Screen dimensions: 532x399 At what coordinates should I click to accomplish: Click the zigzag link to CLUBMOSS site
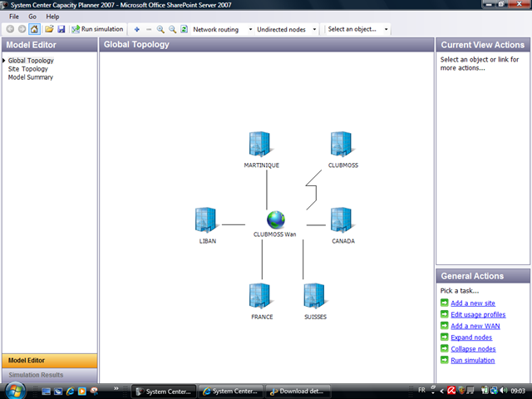coord(316,195)
